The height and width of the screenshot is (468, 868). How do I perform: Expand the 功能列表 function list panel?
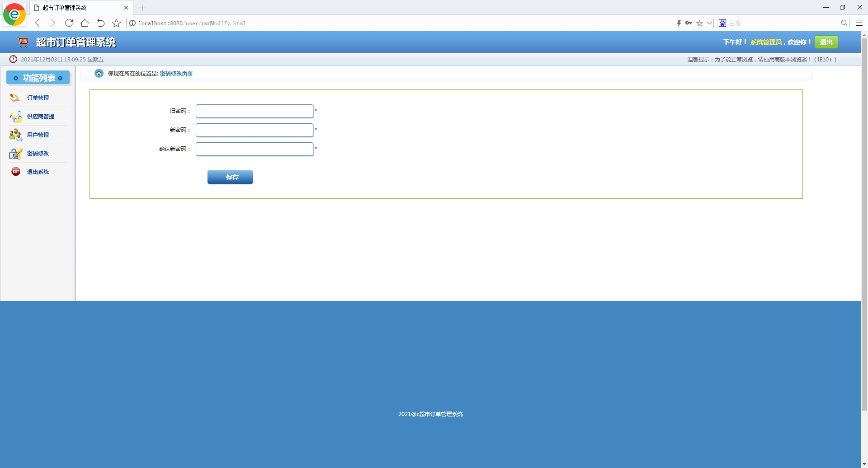pyautogui.click(x=38, y=78)
